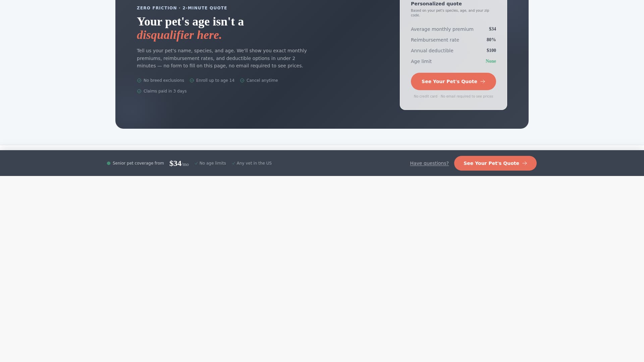Click See Your Pet's Quote in the bottom bar
Screen dimensions: 644x362
click(495, 163)
